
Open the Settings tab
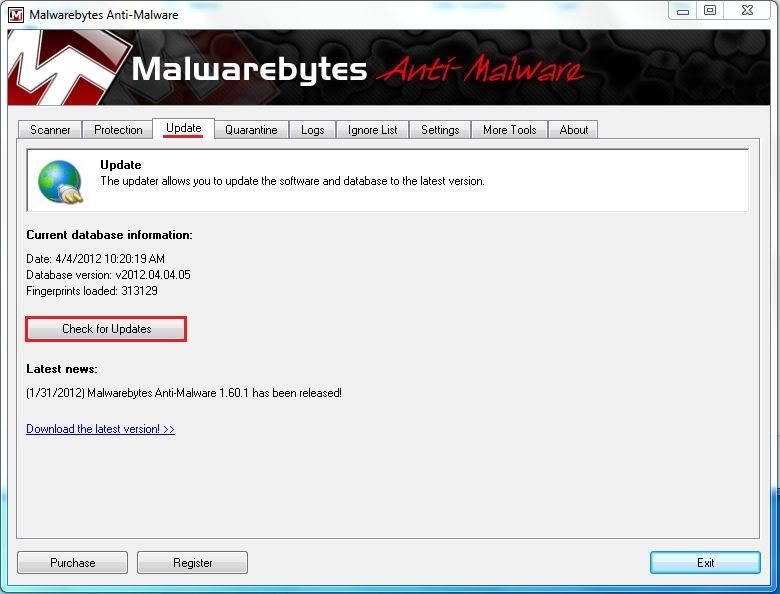tap(440, 130)
